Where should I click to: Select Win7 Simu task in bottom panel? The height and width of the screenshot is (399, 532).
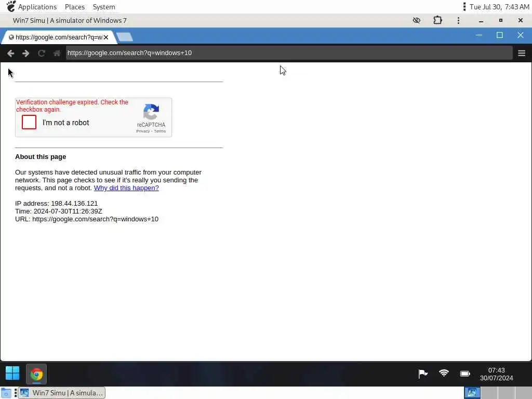click(62, 393)
